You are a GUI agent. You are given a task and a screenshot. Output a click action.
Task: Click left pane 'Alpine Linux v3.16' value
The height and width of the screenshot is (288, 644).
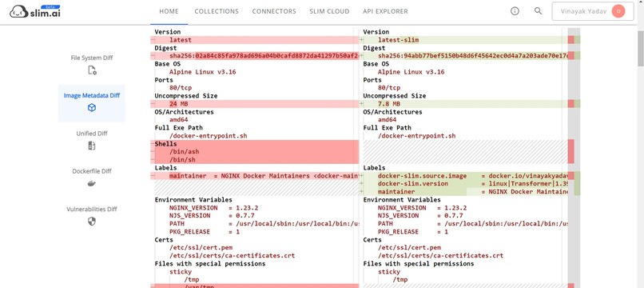pyautogui.click(x=202, y=72)
